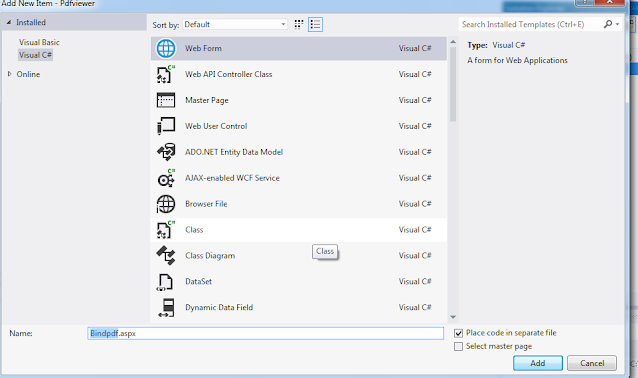This screenshot has width=638, height=378.
Task: Click the Search Installed Templates box
Action: 529,24
